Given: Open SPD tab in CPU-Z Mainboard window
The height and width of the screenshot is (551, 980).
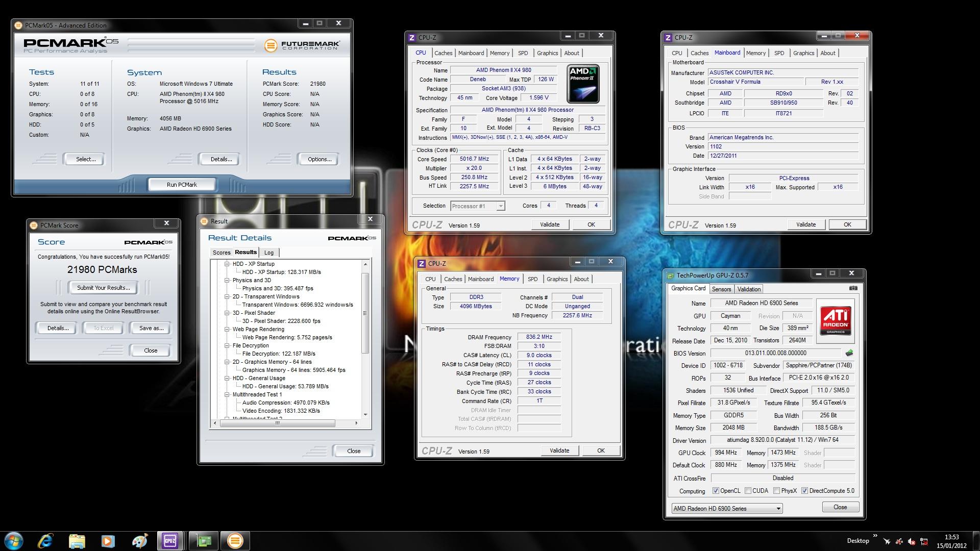Looking at the screenshot, I should pyautogui.click(x=779, y=53).
